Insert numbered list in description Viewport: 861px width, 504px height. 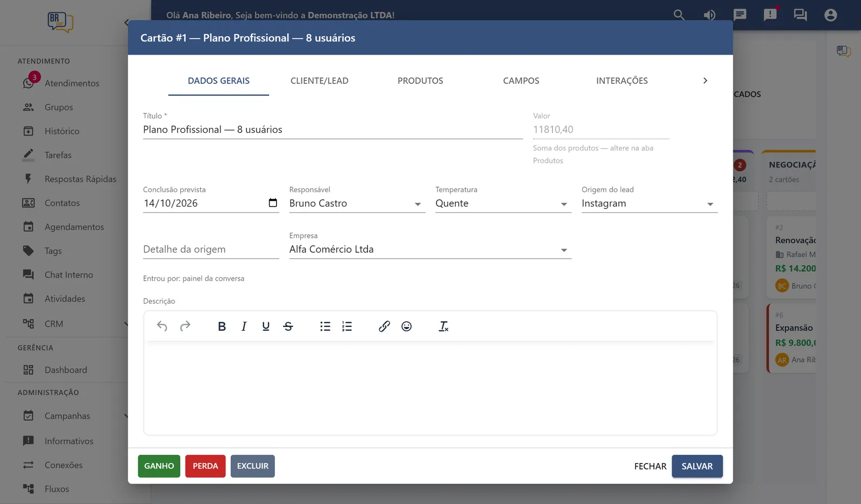[x=347, y=326]
